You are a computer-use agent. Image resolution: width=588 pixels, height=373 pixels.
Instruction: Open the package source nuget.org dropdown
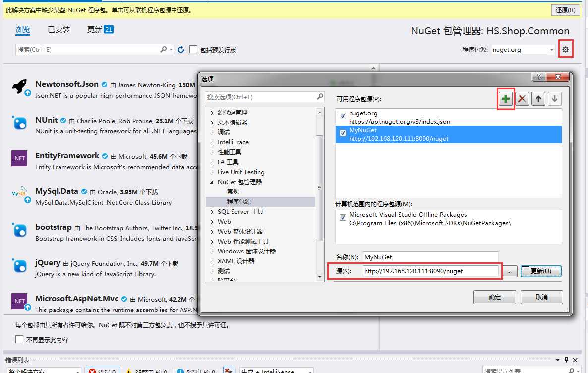pos(552,50)
